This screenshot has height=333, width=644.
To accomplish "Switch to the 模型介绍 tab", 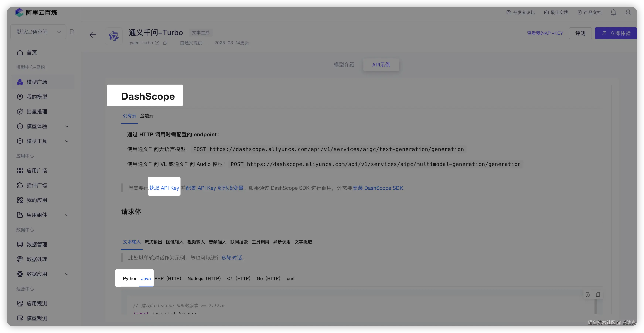I will point(344,65).
